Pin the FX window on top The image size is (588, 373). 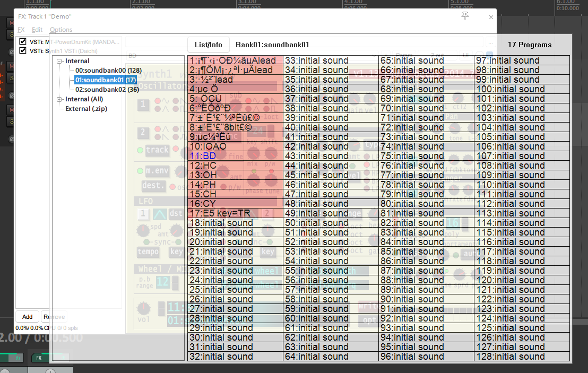pos(465,16)
